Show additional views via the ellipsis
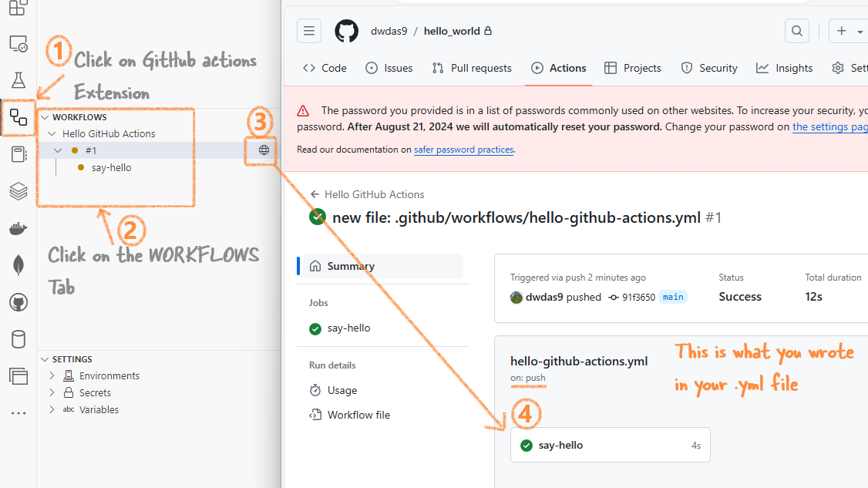This screenshot has height=488, width=868. [x=19, y=413]
